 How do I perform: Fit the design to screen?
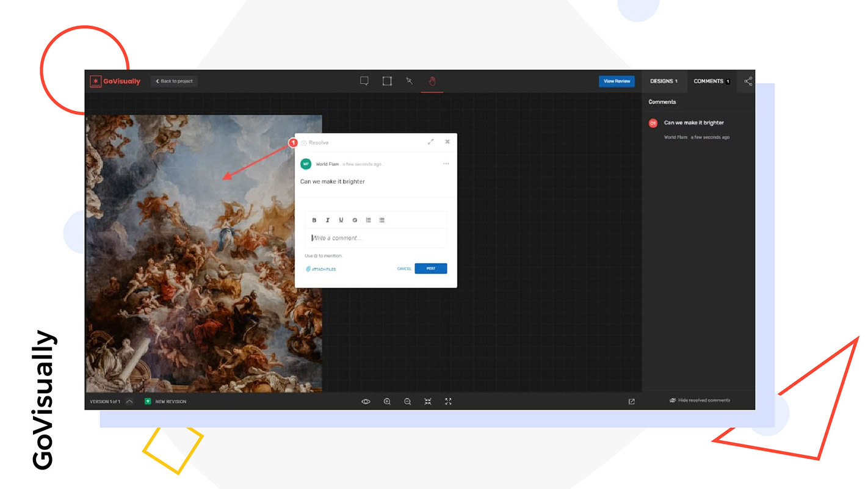click(428, 402)
